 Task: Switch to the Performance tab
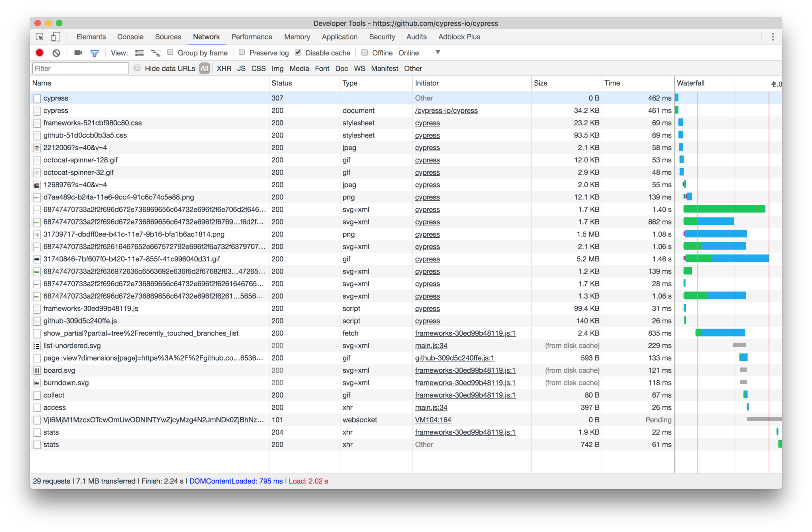click(x=251, y=37)
